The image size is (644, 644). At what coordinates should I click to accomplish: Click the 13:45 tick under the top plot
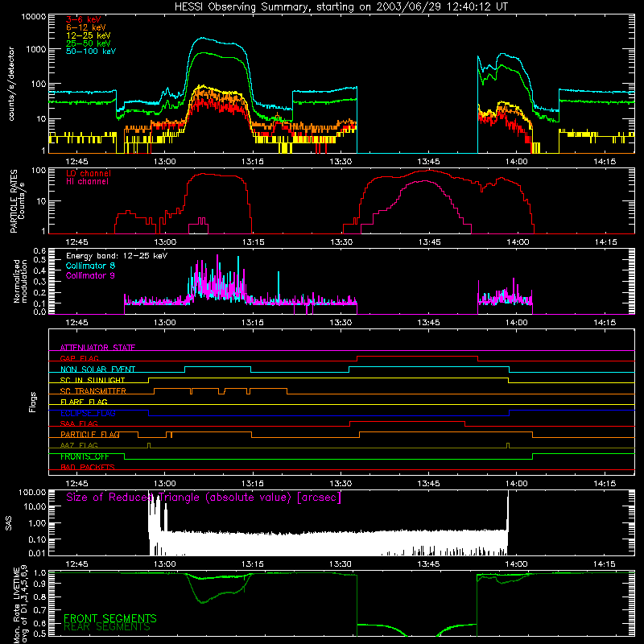[x=428, y=162]
